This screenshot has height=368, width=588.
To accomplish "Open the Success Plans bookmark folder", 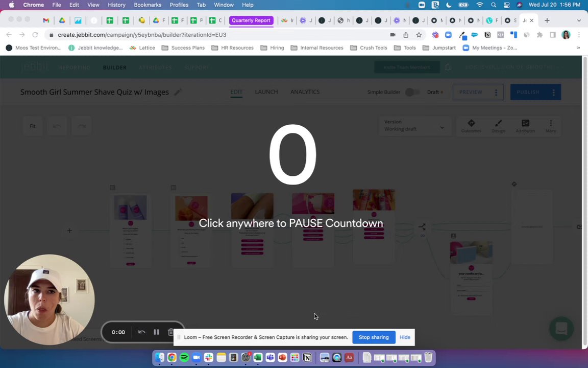I will click(183, 48).
